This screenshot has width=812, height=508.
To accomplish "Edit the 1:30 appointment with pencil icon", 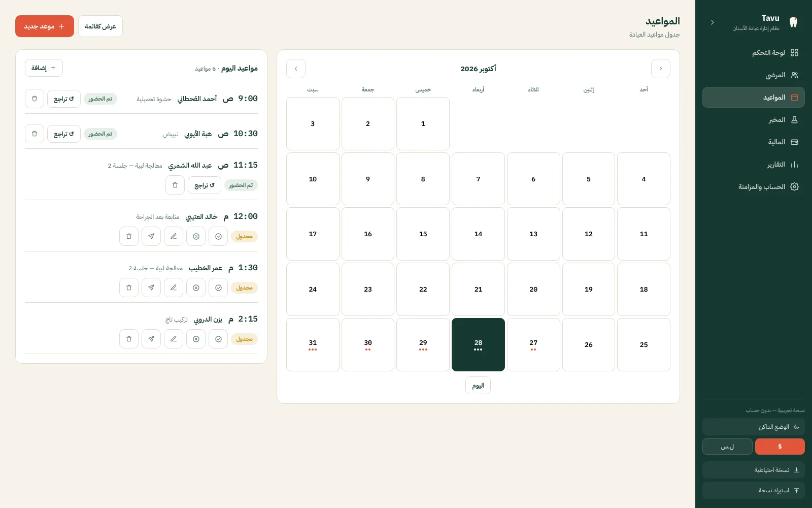I will coord(174,288).
